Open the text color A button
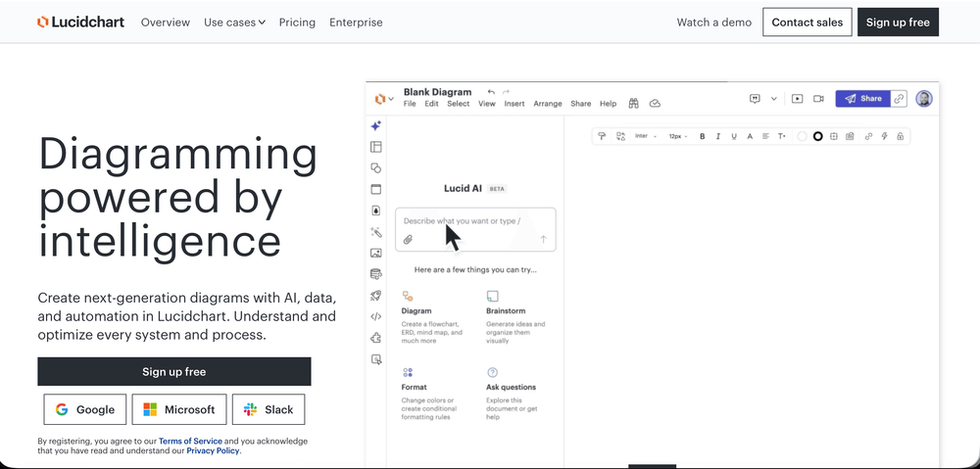The width and height of the screenshot is (980, 469). click(x=750, y=136)
